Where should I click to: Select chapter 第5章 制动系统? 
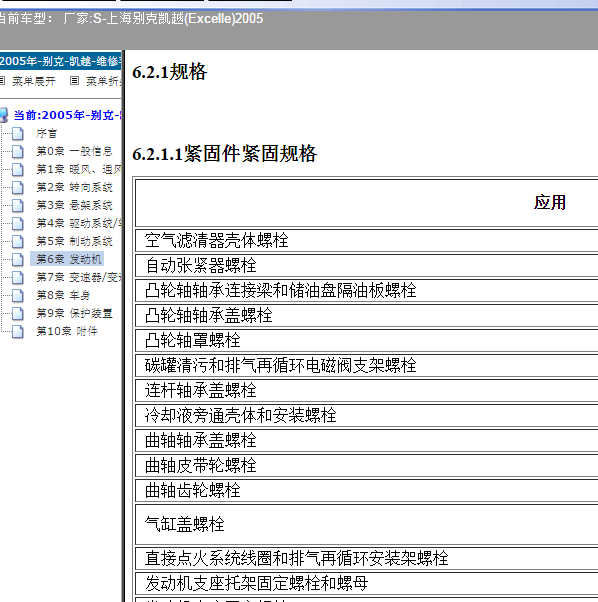tap(74, 241)
